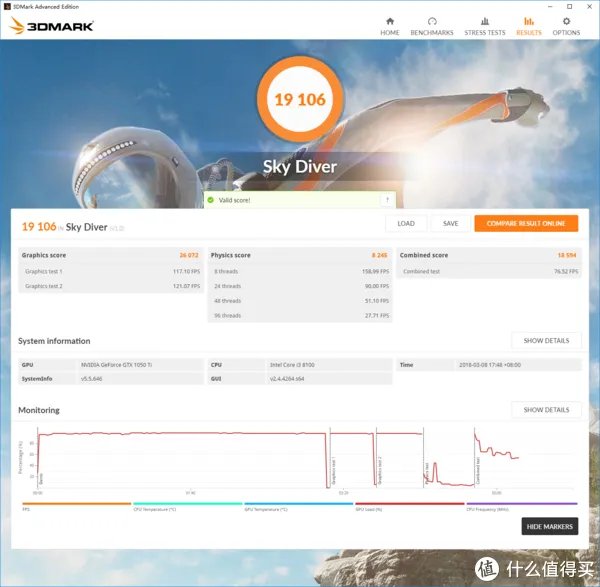Toggle GPU Temperature legend series
Screen dimensions: 600x587
[x=298, y=505]
